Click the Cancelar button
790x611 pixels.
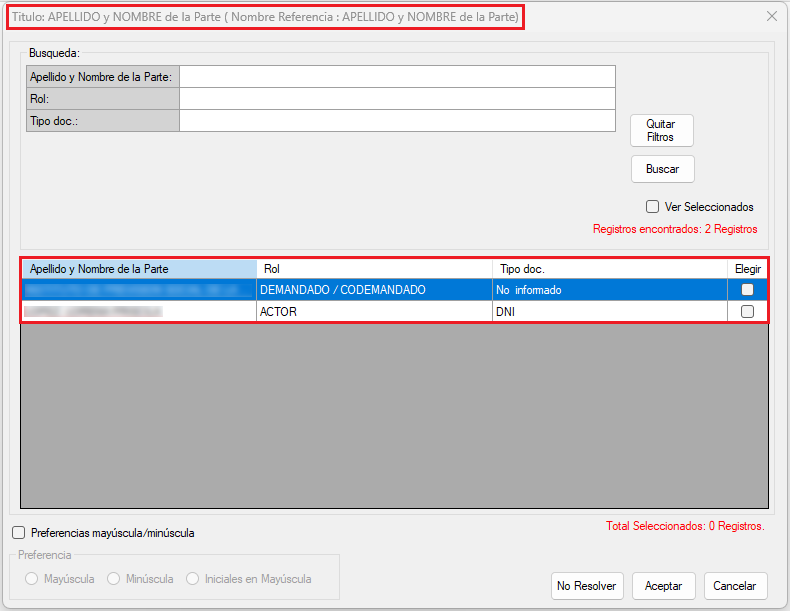click(x=735, y=585)
